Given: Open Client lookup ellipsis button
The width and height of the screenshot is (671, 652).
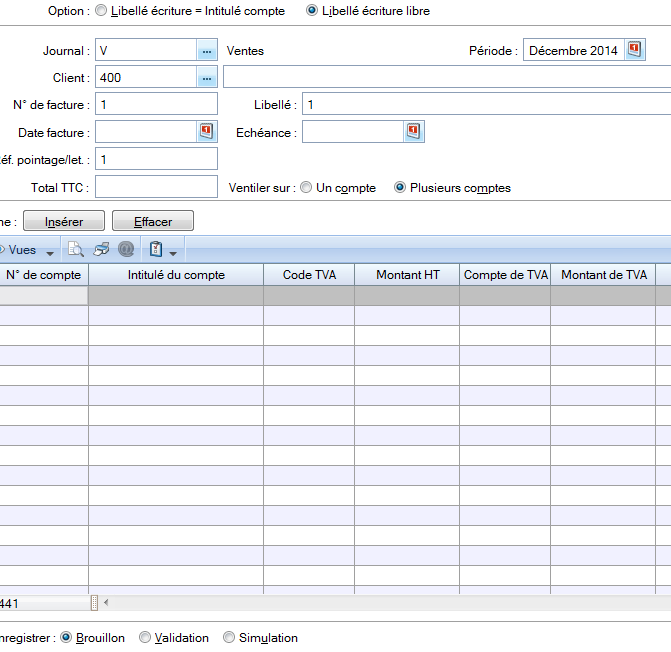Looking at the screenshot, I should click(207, 77).
